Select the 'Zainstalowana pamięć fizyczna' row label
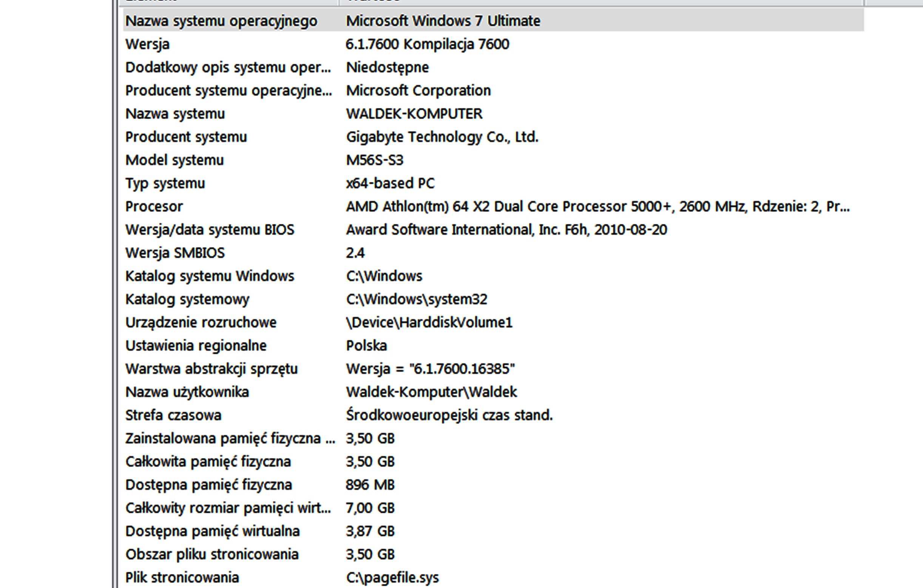 point(230,438)
